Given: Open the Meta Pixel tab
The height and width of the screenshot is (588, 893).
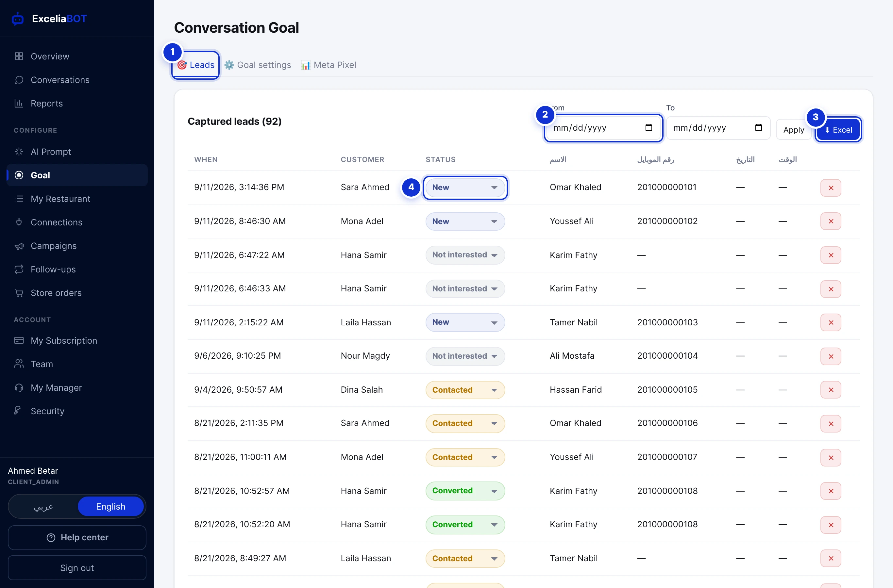Looking at the screenshot, I should 328,65.
